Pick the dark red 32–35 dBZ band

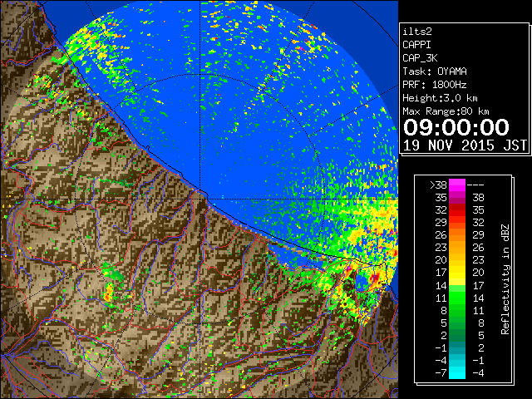pos(457,210)
